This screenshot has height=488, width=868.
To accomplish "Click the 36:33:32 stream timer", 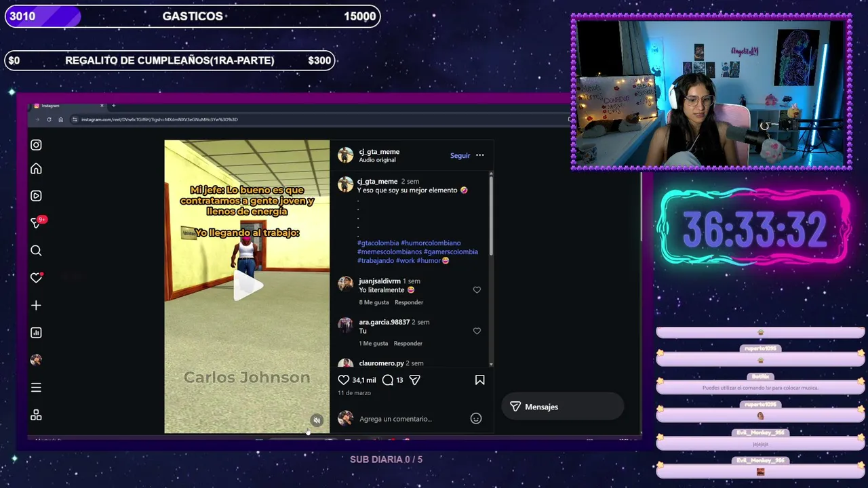I will [754, 229].
